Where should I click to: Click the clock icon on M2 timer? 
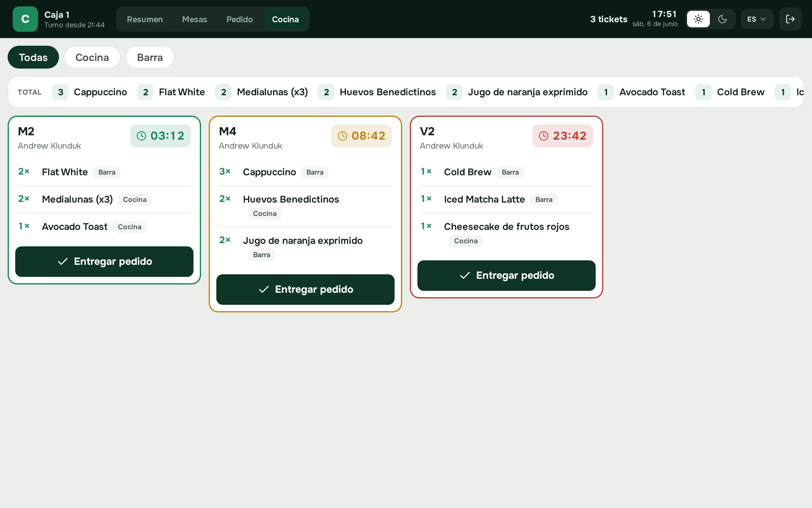[x=141, y=136]
